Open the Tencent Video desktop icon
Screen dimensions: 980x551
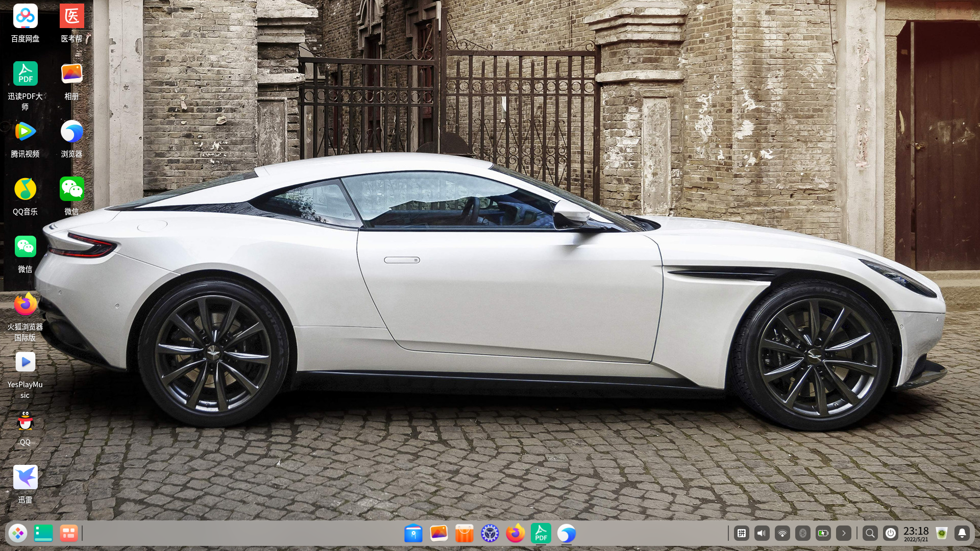click(25, 132)
